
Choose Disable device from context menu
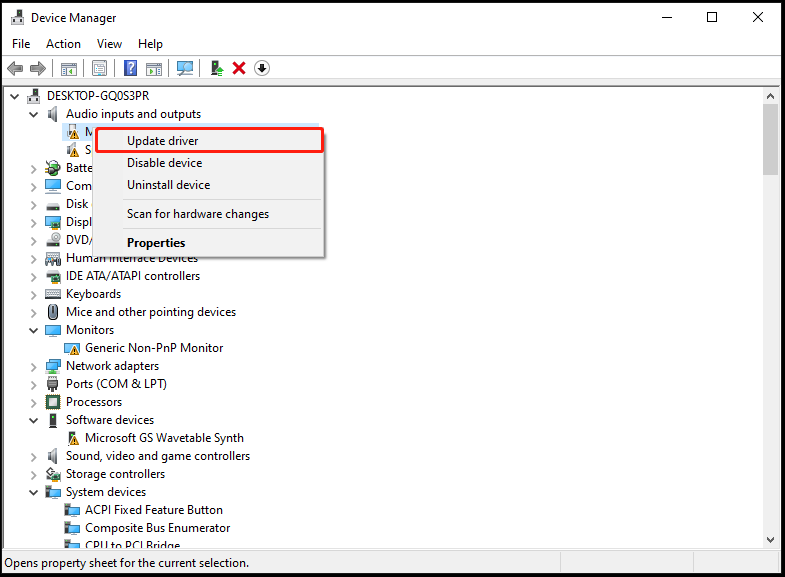tap(209, 163)
